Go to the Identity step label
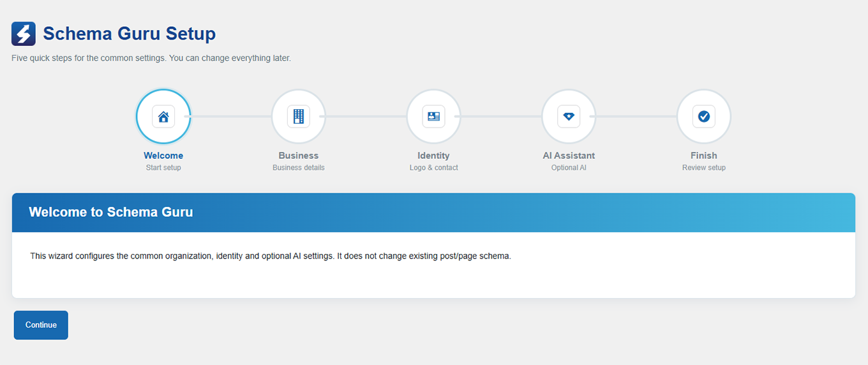 [434, 156]
